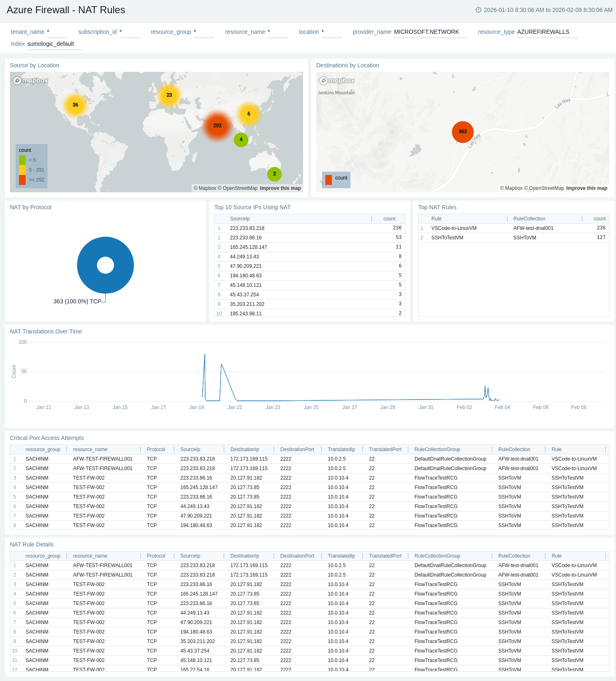Select the red 292 cluster marker
The width and height of the screenshot is (616, 681).
point(217,125)
